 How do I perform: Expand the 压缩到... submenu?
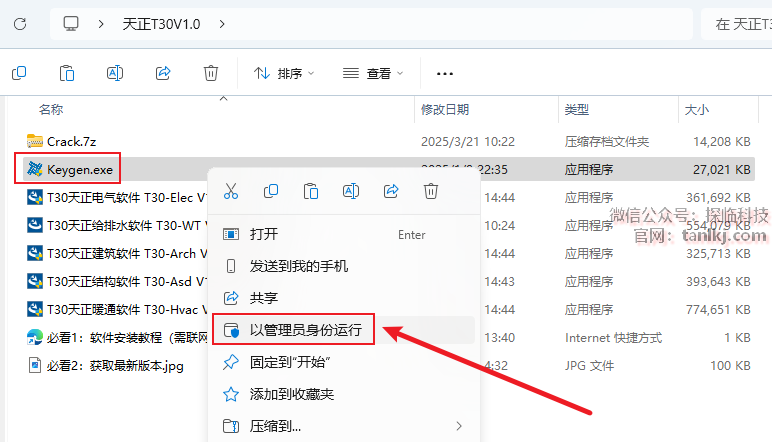[x=344, y=426]
